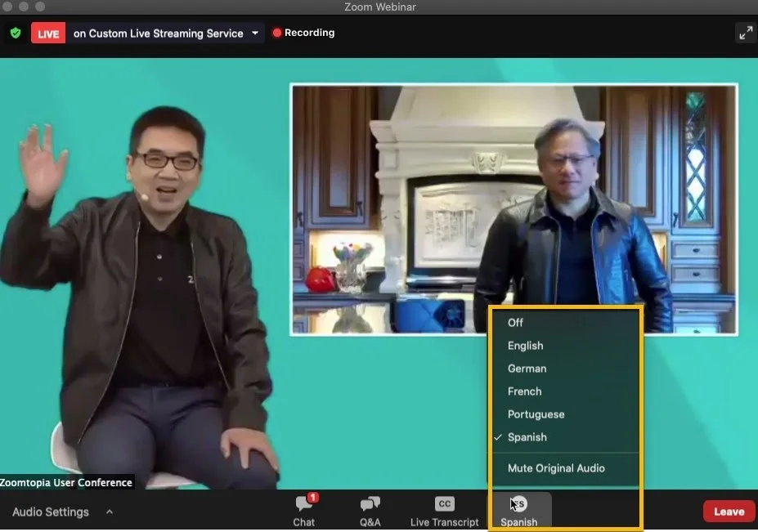Enter fullscreen with the expand arrows icon
The height and width of the screenshot is (532, 758).
click(745, 33)
